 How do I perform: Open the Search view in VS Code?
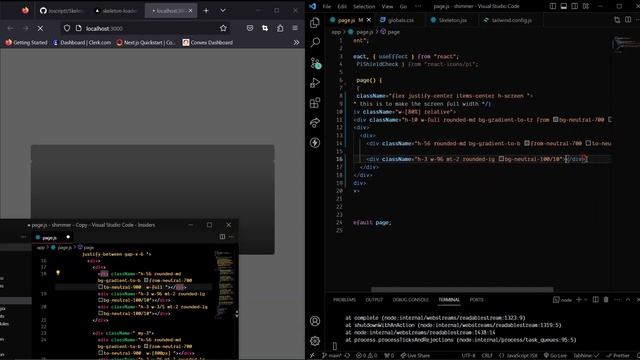[x=315, y=42]
